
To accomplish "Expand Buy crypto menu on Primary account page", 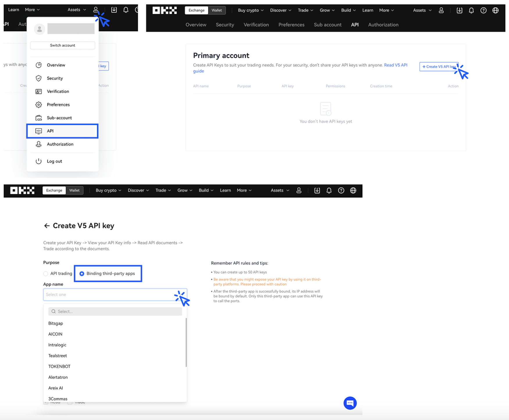I will click(251, 10).
